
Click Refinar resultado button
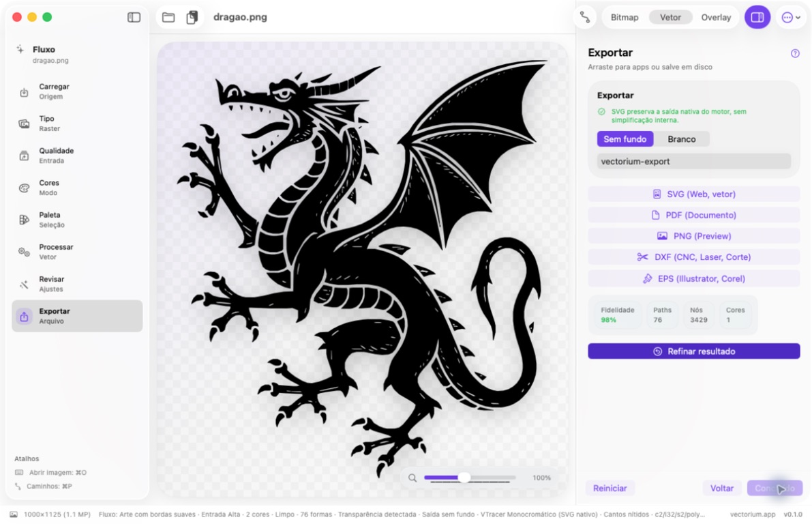[694, 351]
